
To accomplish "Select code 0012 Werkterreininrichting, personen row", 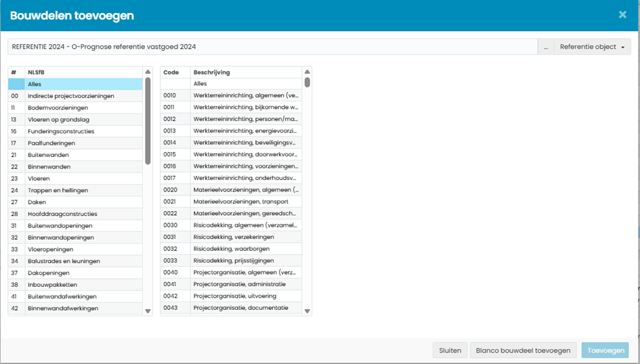I will pyautogui.click(x=231, y=119).
